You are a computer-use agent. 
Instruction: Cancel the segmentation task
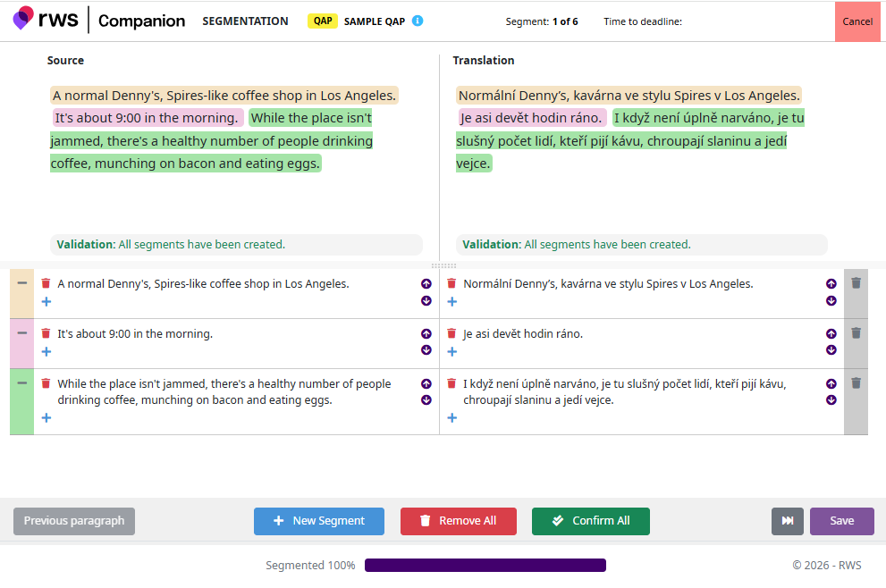[x=856, y=21]
